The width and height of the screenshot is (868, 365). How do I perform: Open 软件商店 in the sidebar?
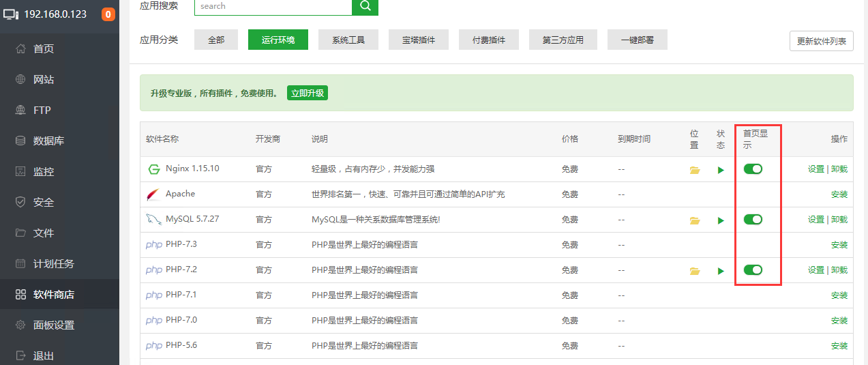59,294
